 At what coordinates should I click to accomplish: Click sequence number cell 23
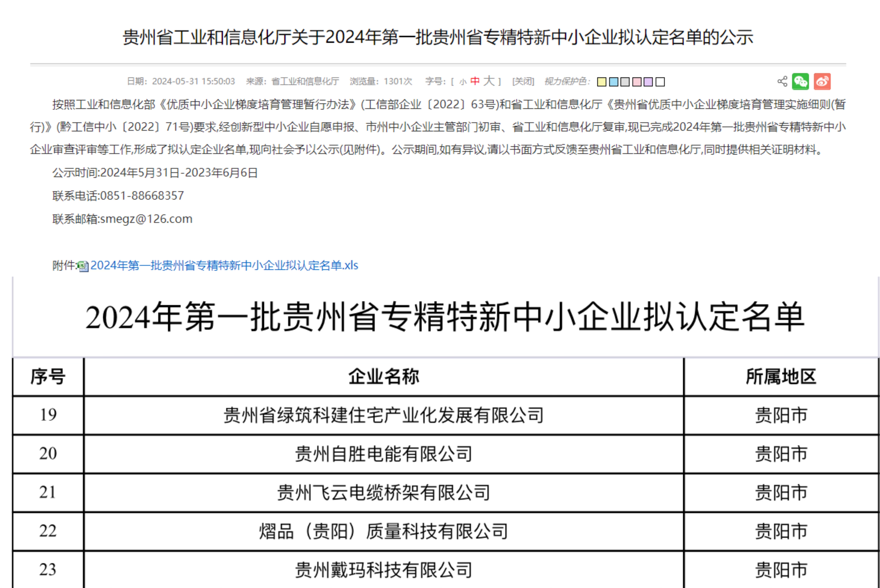coord(48,570)
